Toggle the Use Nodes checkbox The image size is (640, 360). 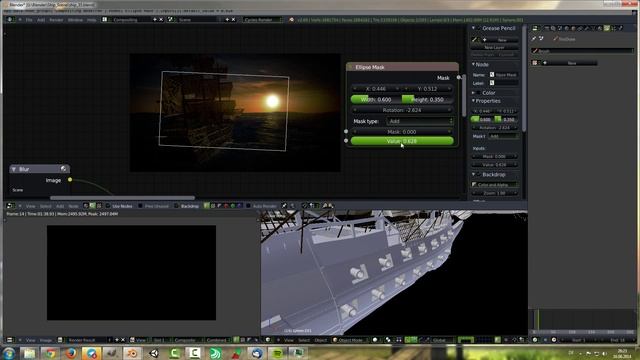coord(108,206)
